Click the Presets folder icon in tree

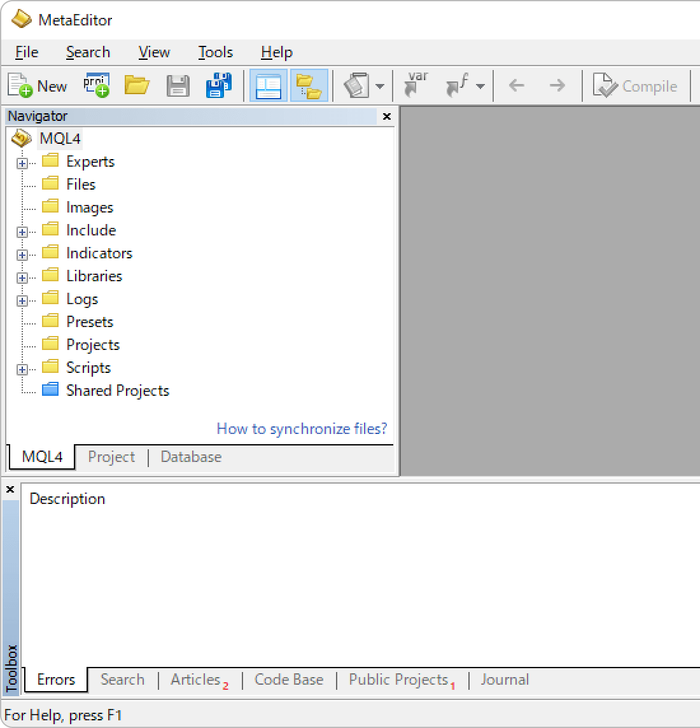pos(50,320)
